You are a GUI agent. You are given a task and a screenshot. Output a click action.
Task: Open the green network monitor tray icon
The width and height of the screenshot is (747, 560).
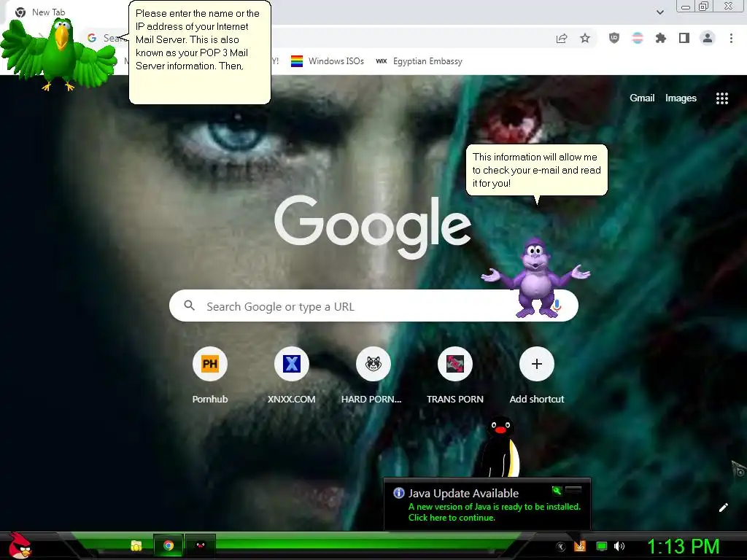[602, 546]
